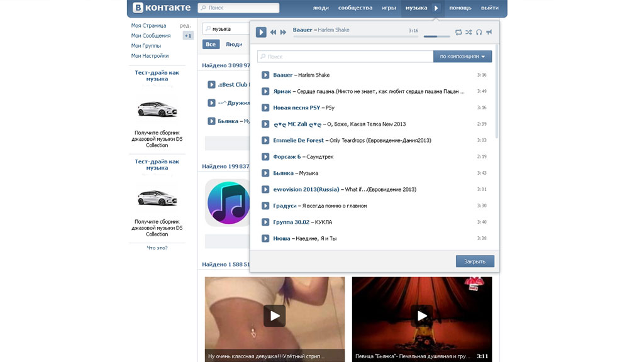Click выйти to log out
The height and width of the screenshot is (362, 644).
tap(489, 8)
